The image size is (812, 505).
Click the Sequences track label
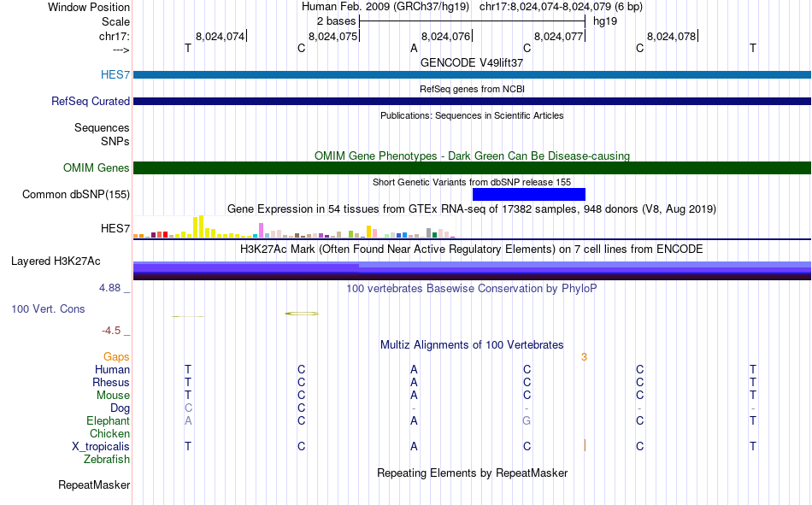102,127
